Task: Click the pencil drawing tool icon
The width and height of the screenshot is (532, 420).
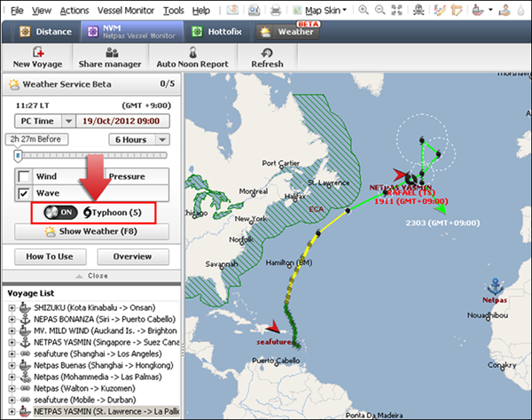Action: pos(440,11)
